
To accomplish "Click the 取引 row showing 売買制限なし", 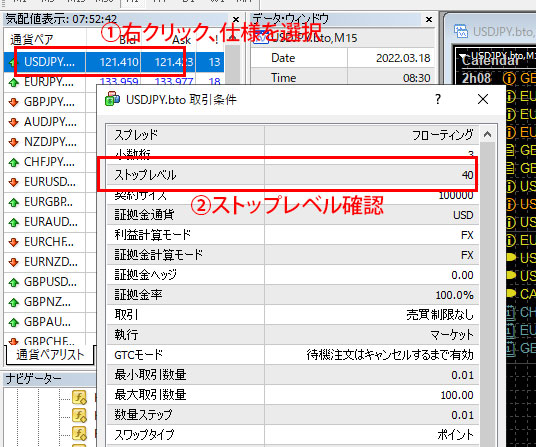I will pyautogui.click(x=293, y=315).
